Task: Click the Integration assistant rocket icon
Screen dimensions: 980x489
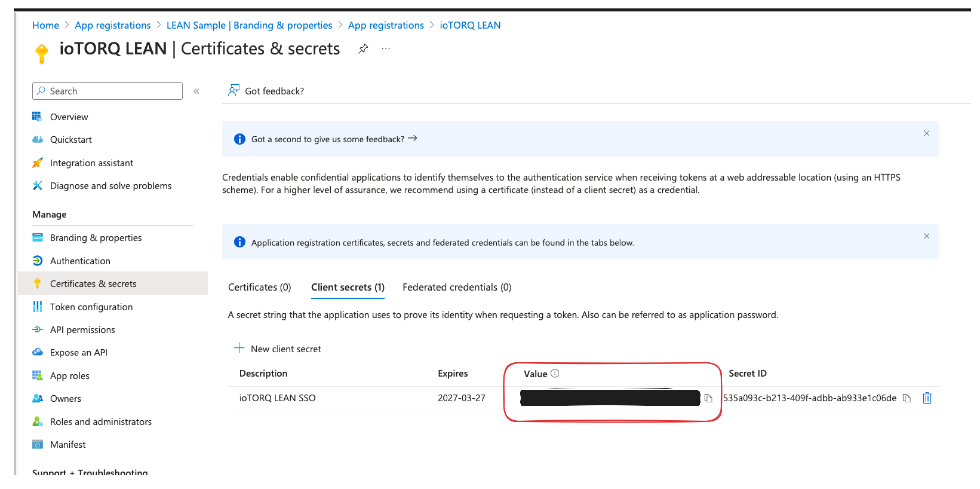Action: [x=37, y=163]
